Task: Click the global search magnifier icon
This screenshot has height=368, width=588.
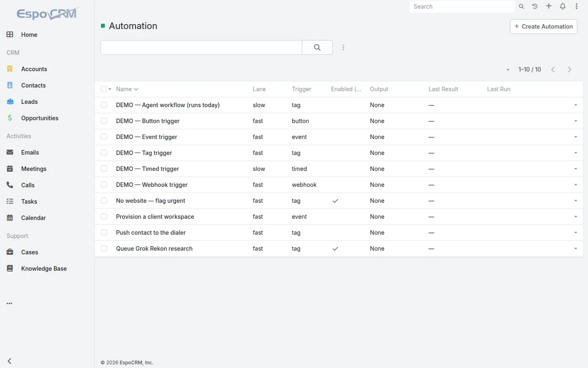Action: (x=521, y=7)
